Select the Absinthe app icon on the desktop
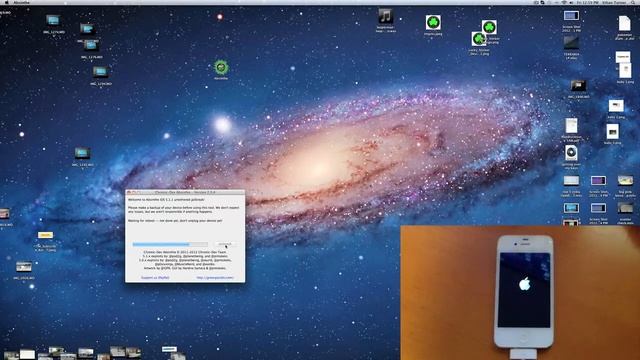640x360 pixels. 221,67
